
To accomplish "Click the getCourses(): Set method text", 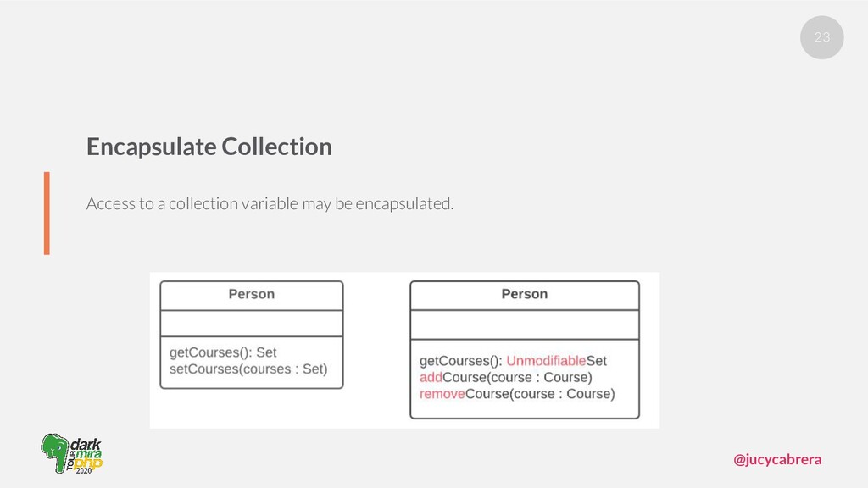I will 223,352.
